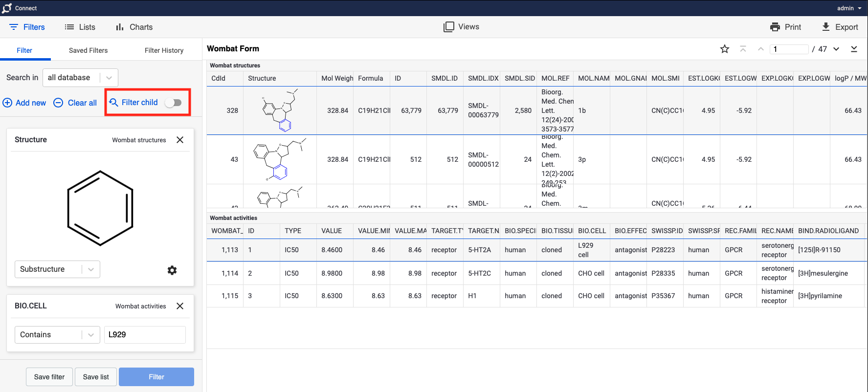
Task: Switch to the Filter History tab
Action: point(164,50)
